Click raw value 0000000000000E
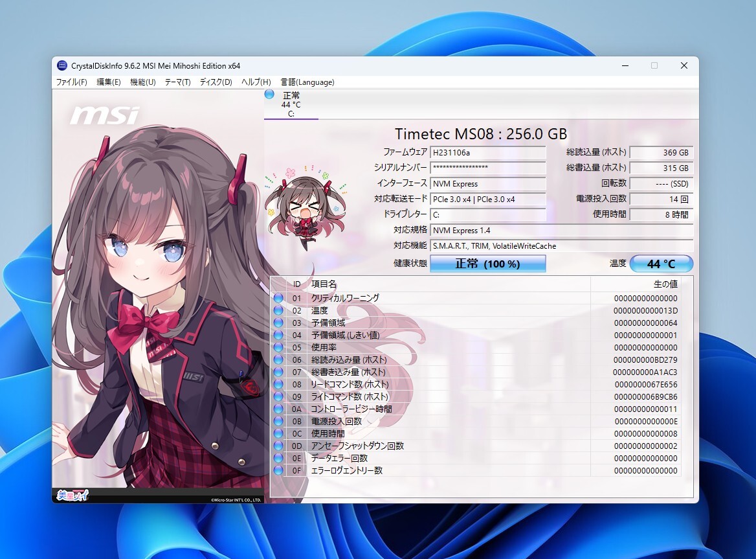This screenshot has height=559, width=756. tap(646, 422)
